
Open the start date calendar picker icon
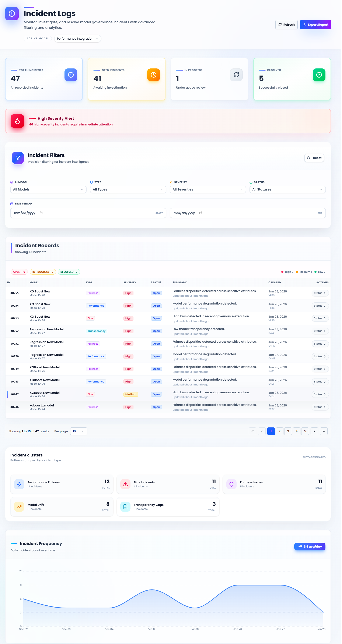(41, 213)
